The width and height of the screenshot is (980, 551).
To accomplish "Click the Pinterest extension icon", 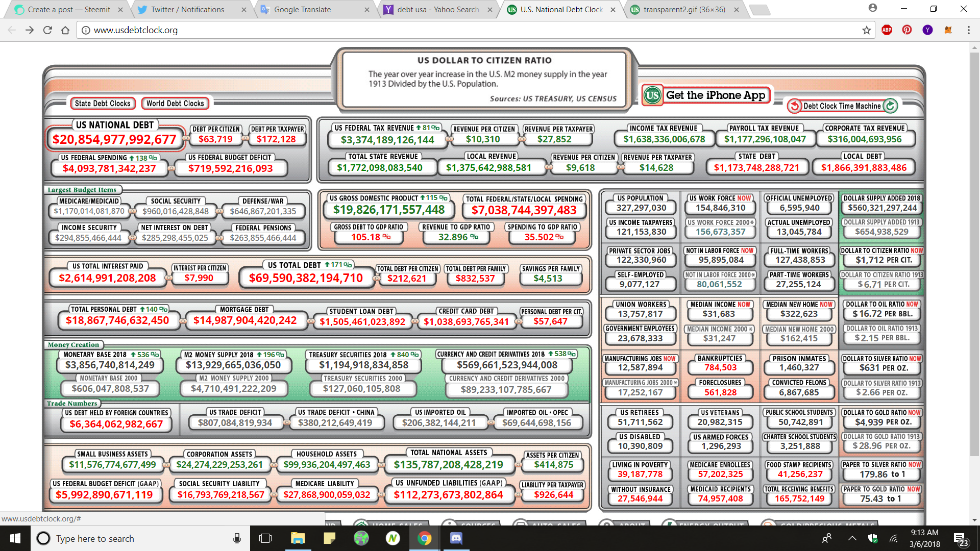I will (x=907, y=30).
